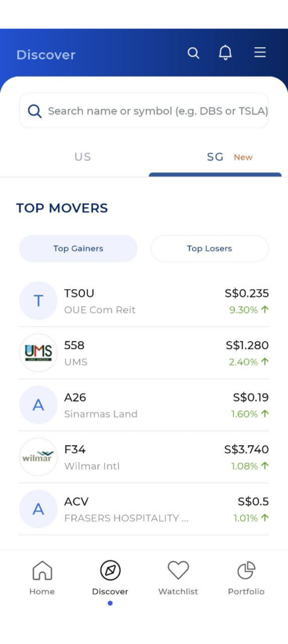Open notifications bell icon

tap(225, 53)
